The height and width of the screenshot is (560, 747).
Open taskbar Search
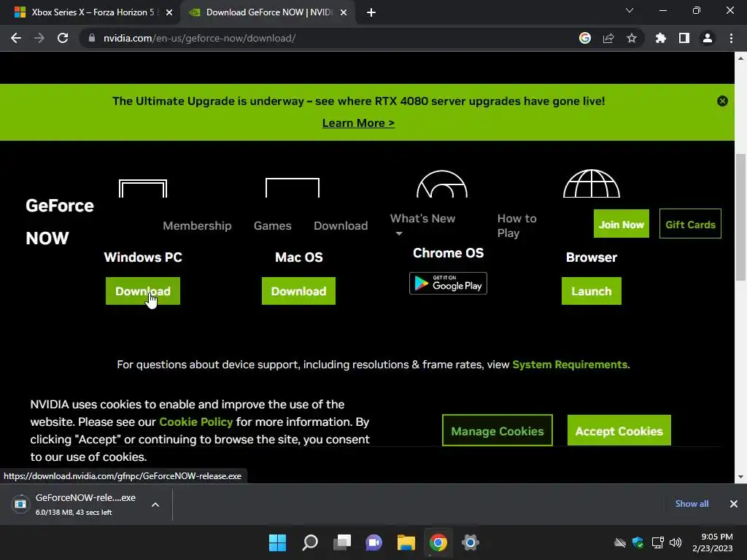309,542
